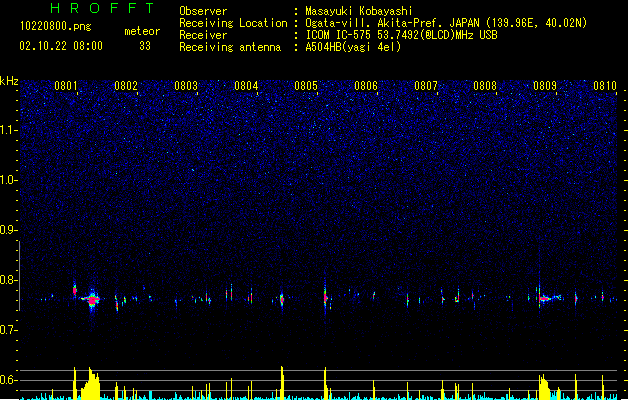Click the Observer field label
Viewport: 629px width, 400px height.
[203, 11]
